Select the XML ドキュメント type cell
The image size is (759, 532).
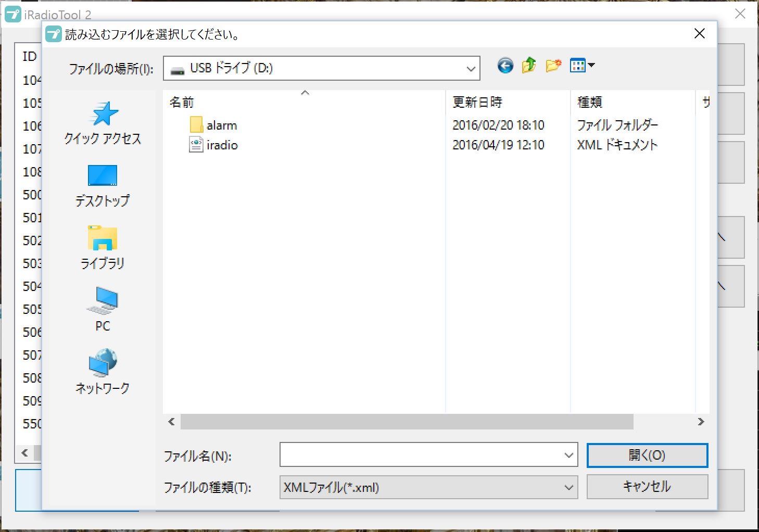point(617,145)
